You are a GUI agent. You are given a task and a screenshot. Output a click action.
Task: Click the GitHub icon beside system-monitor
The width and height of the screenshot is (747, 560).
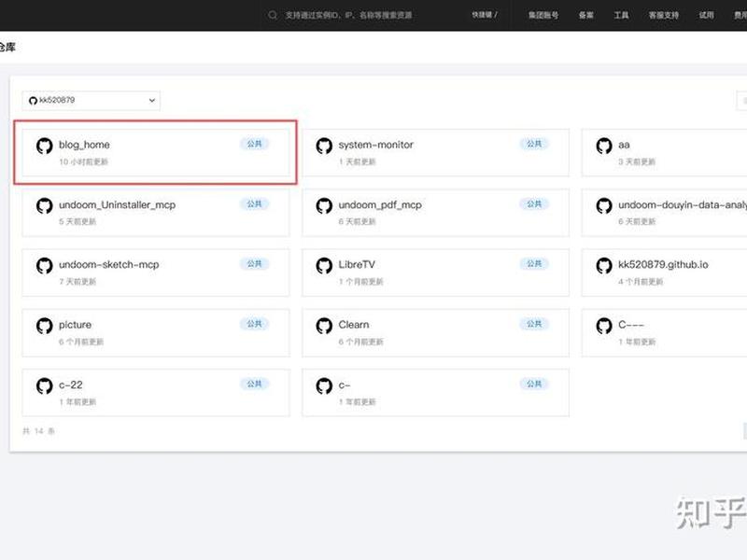click(324, 146)
